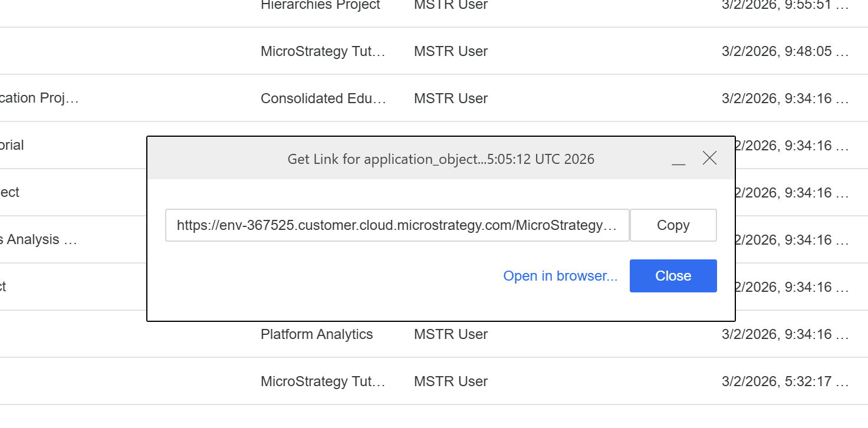Click the Get Link dialog title bar
This screenshot has height=428, width=868.
(x=440, y=159)
